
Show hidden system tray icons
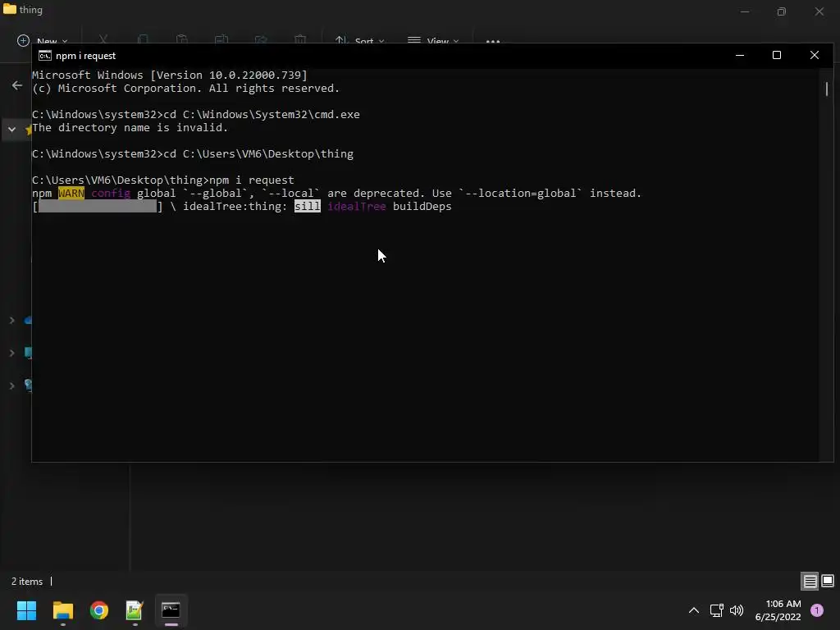[694, 610]
